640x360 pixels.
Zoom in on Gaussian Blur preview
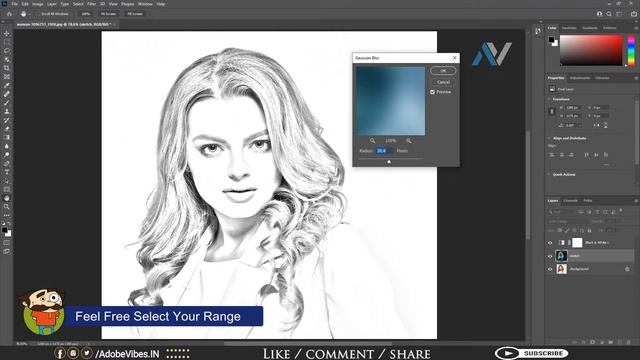tap(409, 140)
